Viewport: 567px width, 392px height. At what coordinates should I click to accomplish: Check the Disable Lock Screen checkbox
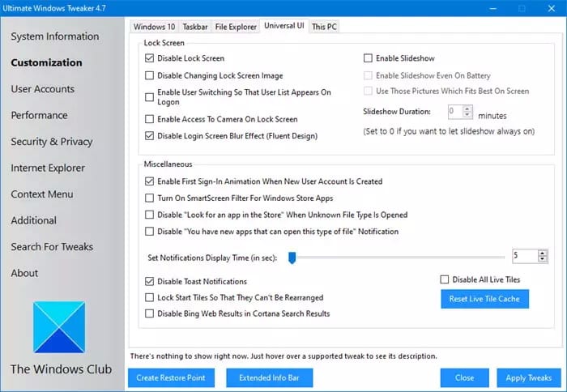point(149,58)
